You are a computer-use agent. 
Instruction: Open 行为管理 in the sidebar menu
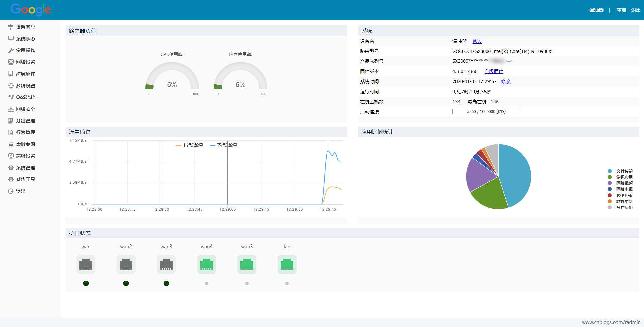[25, 132]
